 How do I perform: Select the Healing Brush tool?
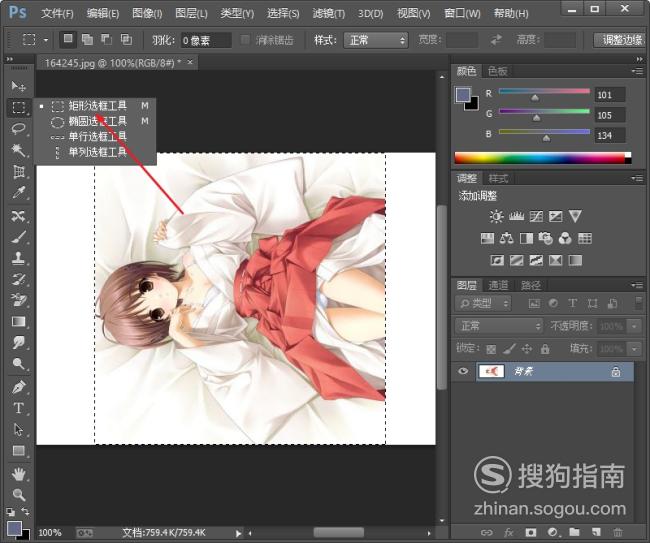[18, 216]
